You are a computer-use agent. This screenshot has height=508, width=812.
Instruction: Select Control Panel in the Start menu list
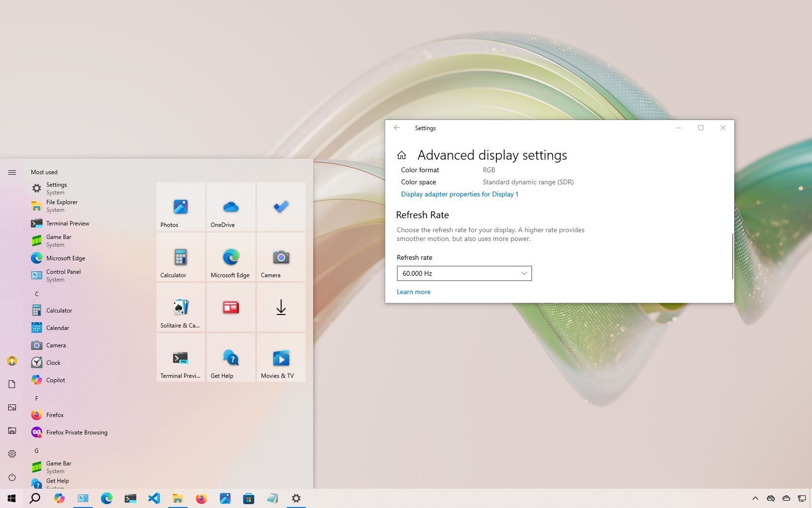(x=63, y=272)
